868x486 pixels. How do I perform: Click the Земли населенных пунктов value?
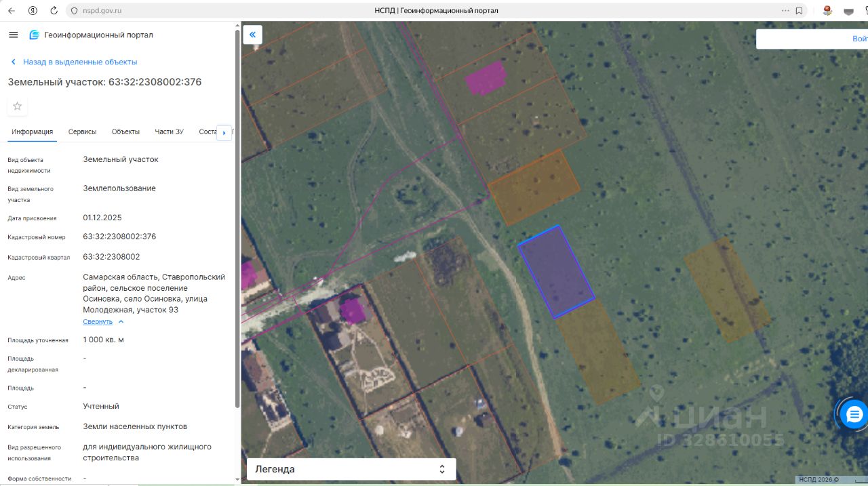(135, 426)
